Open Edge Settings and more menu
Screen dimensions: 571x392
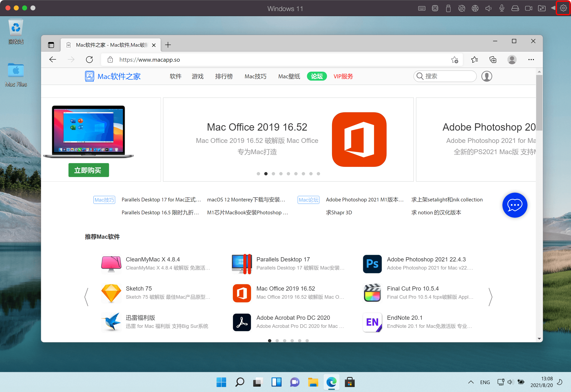click(x=531, y=60)
